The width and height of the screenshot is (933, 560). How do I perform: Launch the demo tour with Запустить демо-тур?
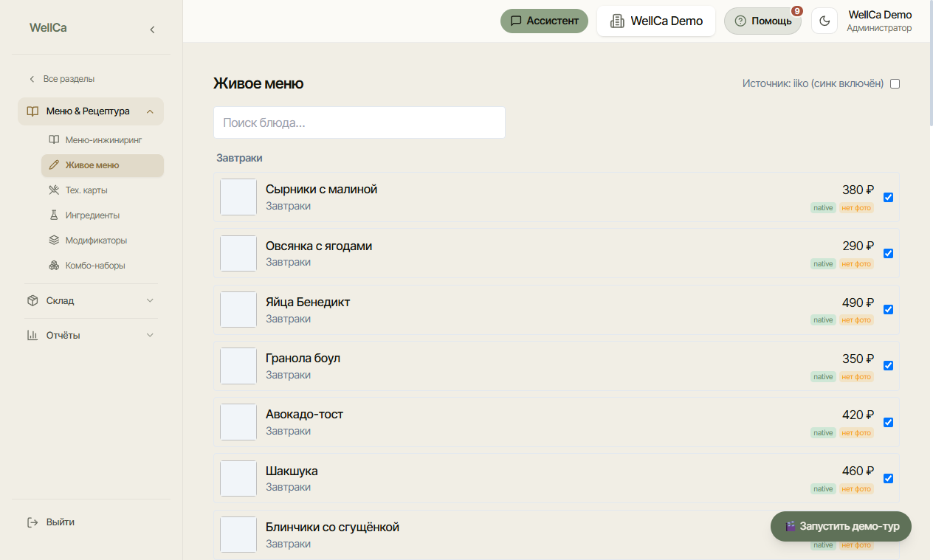841,527
